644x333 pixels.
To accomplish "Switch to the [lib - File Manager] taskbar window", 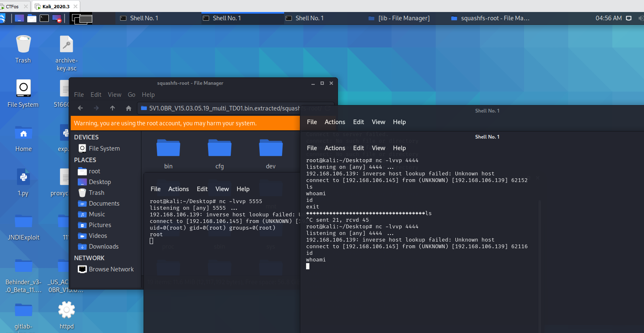I will click(x=400, y=18).
